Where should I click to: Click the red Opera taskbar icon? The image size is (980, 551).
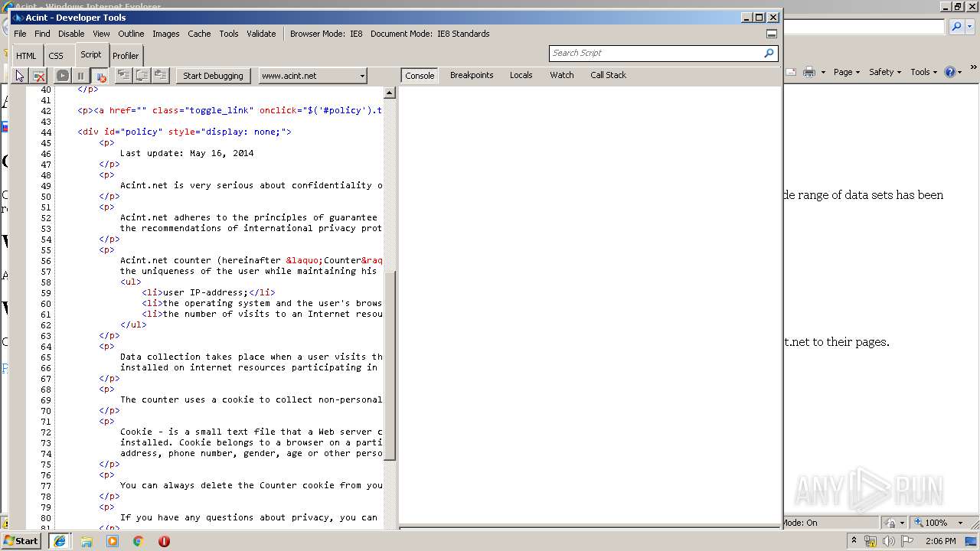coord(164,541)
